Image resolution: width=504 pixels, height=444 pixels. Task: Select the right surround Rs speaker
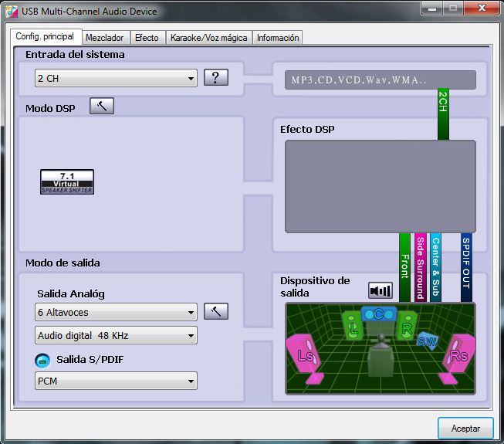point(458,355)
